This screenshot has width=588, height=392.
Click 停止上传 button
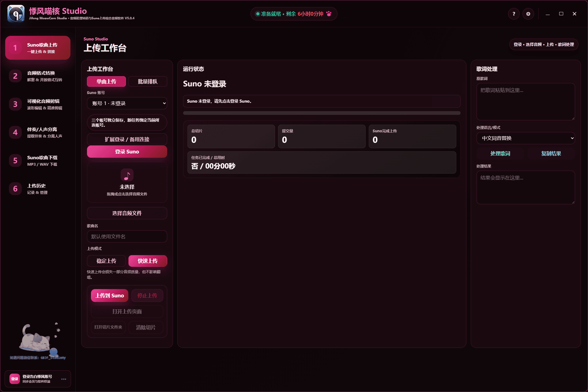click(x=147, y=296)
